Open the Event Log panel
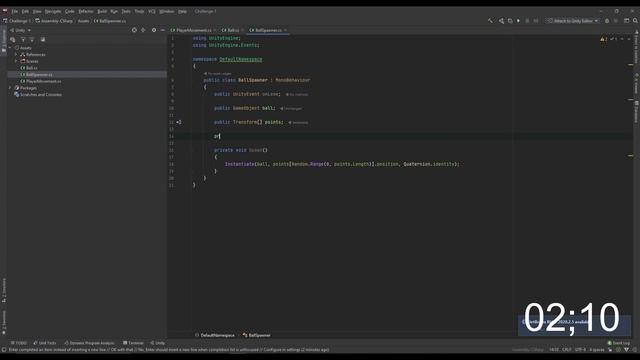This screenshot has height=360, width=640. [619, 343]
